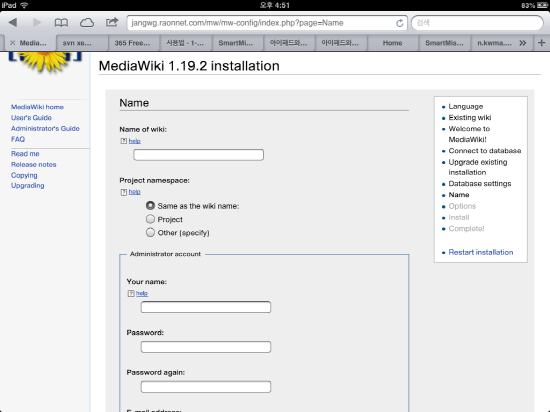Switch to the 365 Free... tab
This screenshot has height=412, width=550.
pos(134,43)
